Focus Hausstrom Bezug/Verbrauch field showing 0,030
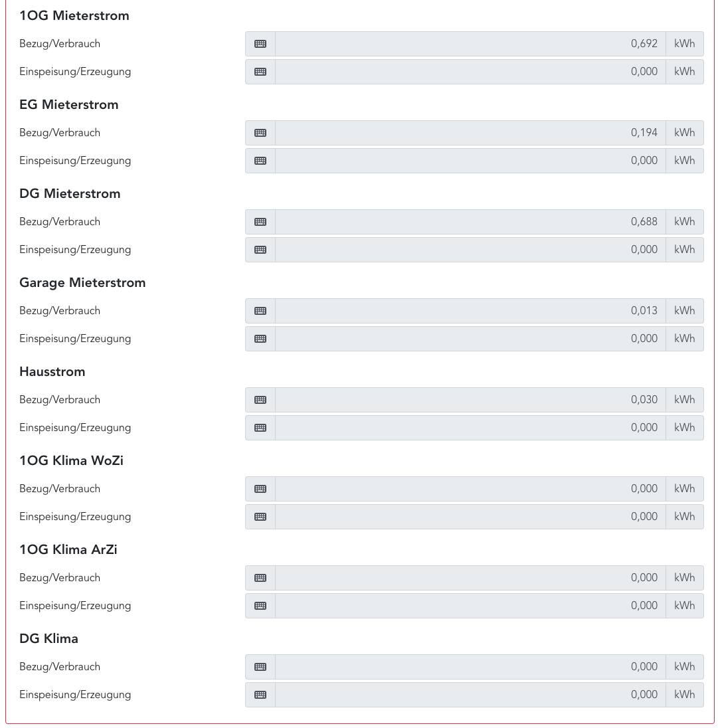This screenshot has width=718, height=728. coord(470,400)
